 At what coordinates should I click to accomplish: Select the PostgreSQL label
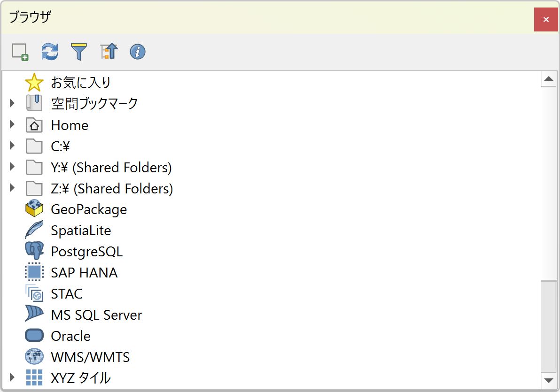click(x=87, y=252)
